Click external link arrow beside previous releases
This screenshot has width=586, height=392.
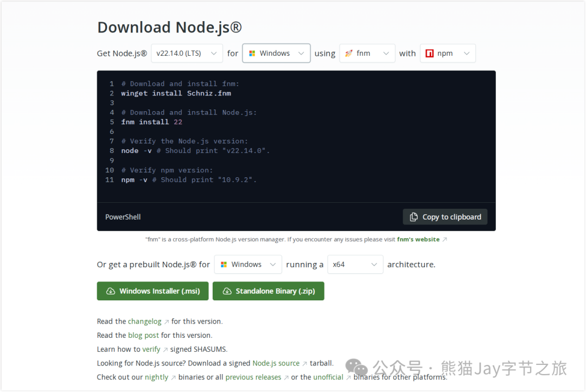[286, 378]
